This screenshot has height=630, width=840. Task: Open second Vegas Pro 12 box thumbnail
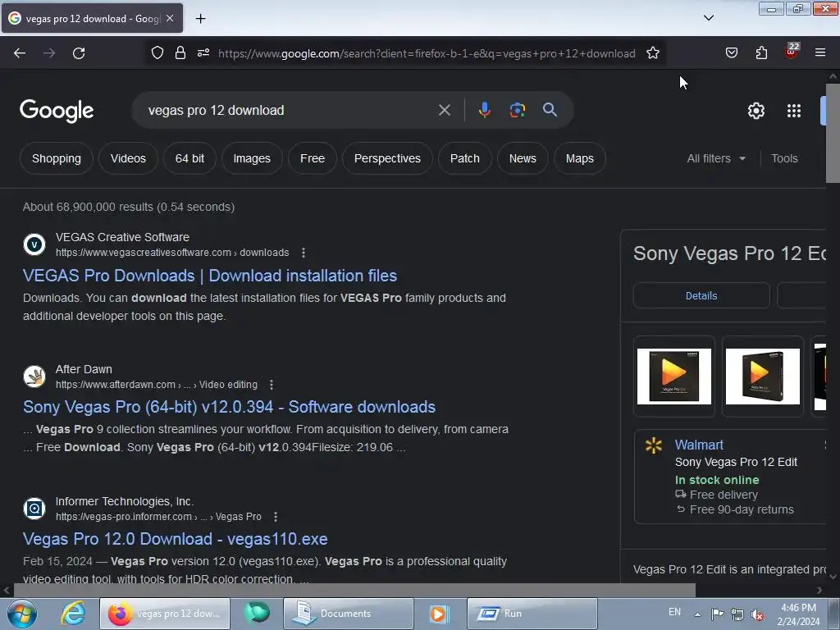click(762, 376)
